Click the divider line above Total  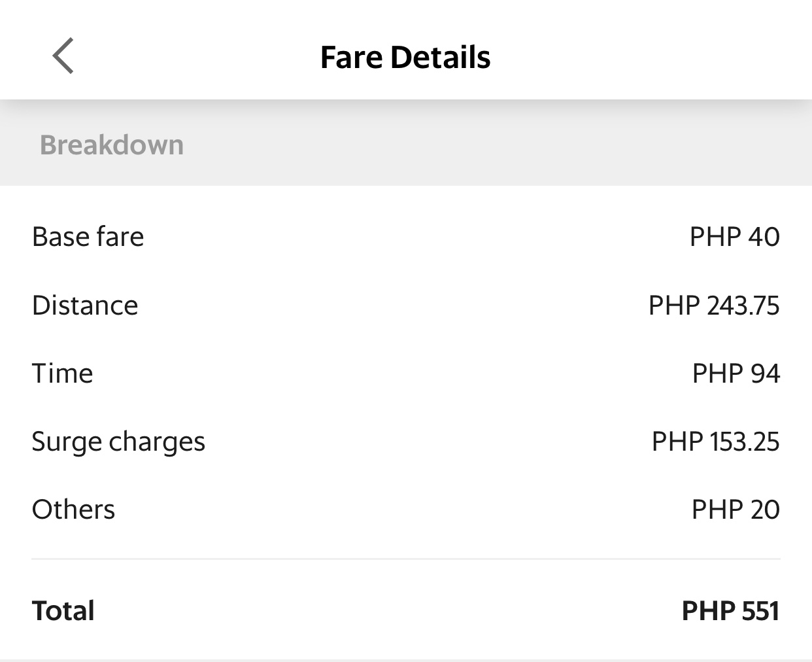[405, 559]
